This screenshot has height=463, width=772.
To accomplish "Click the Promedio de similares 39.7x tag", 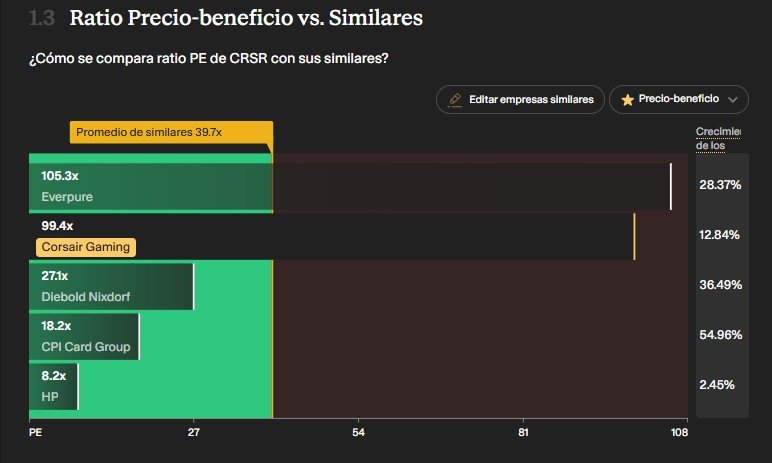I will click(171, 132).
